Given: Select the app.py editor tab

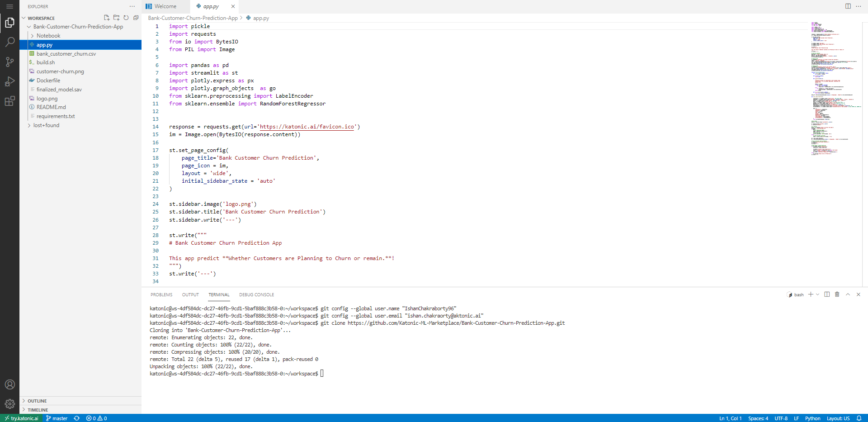Looking at the screenshot, I should (211, 6).
